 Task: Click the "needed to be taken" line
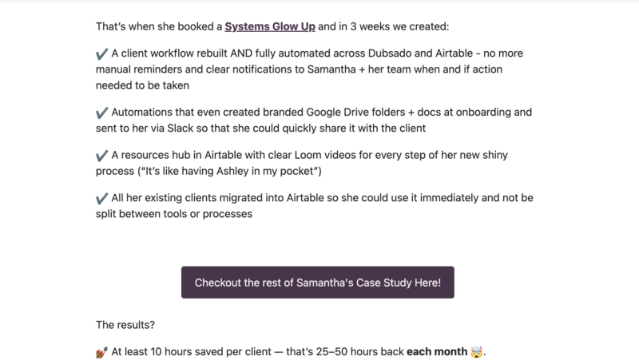137,85
